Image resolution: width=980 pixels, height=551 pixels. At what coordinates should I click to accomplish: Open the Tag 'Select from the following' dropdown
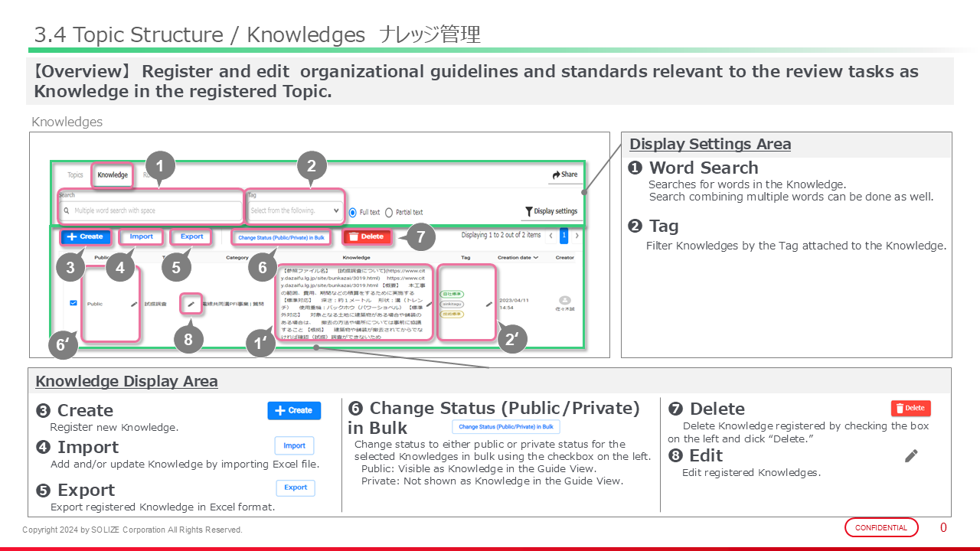click(295, 210)
